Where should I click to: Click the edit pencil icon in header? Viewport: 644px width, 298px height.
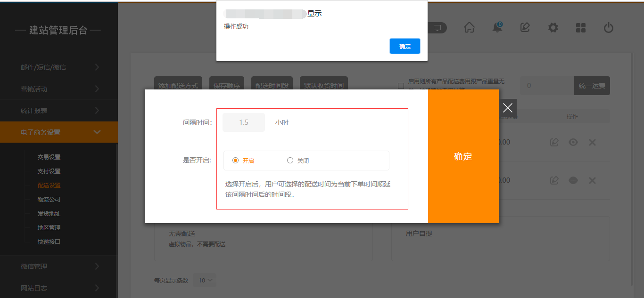click(525, 28)
